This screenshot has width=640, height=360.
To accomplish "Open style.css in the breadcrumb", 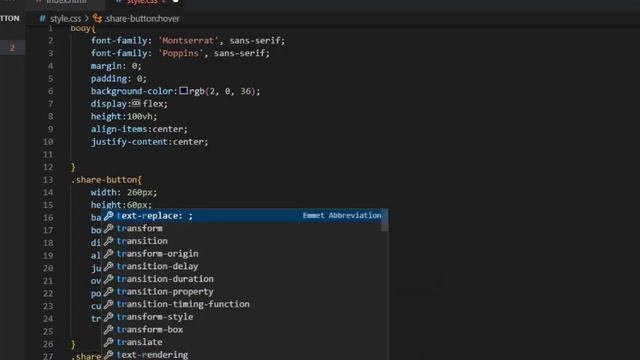I will click(x=65, y=19).
